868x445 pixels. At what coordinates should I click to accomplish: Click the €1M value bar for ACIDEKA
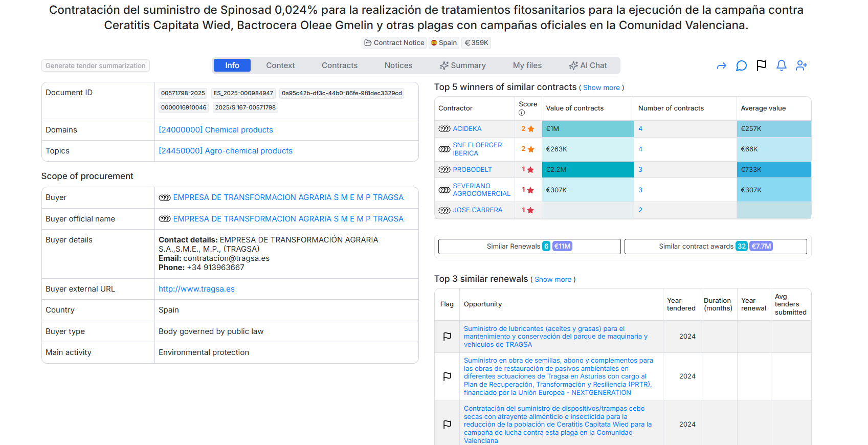588,129
